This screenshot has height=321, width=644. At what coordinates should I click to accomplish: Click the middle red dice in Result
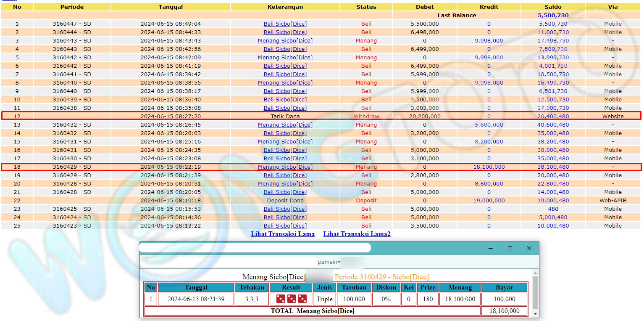click(291, 299)
